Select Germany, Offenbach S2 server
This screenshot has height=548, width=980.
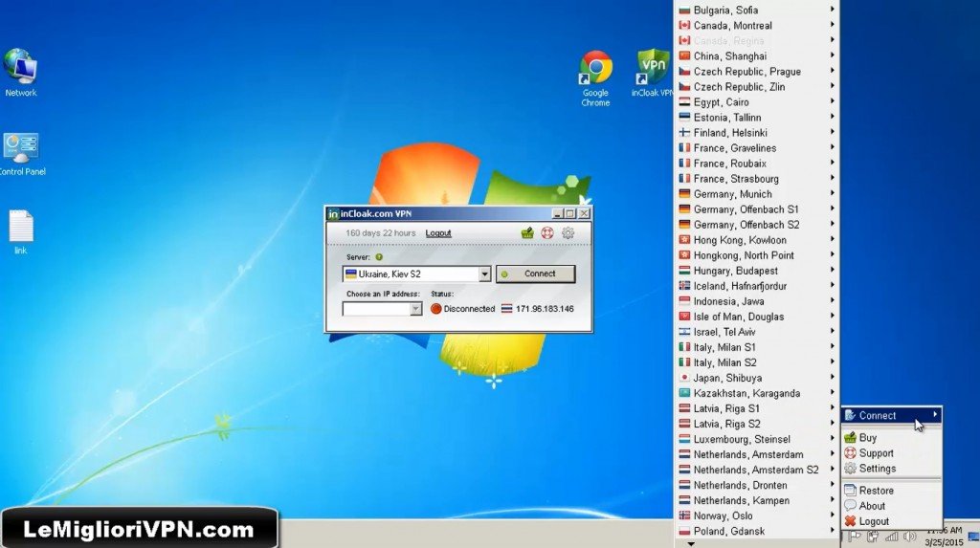(x=757, y=225)
